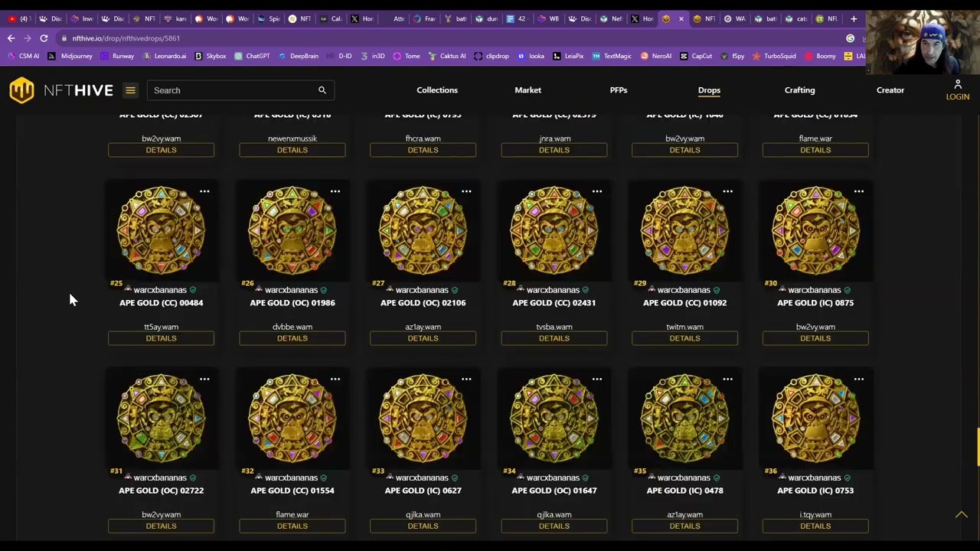Open options menu for card #27
Image resolution: width=980 pixels, height=551 pixels.
click(x=466, y=191)
